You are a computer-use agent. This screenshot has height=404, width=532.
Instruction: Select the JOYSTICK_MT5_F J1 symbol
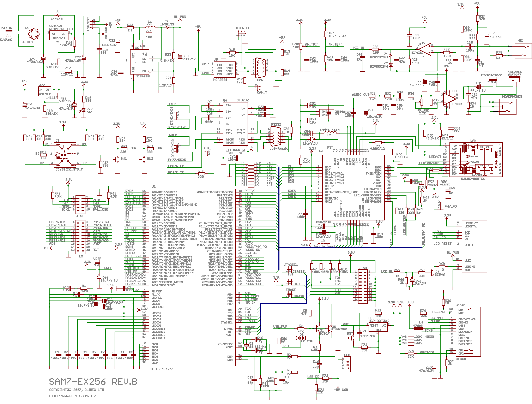click(65, 155)
